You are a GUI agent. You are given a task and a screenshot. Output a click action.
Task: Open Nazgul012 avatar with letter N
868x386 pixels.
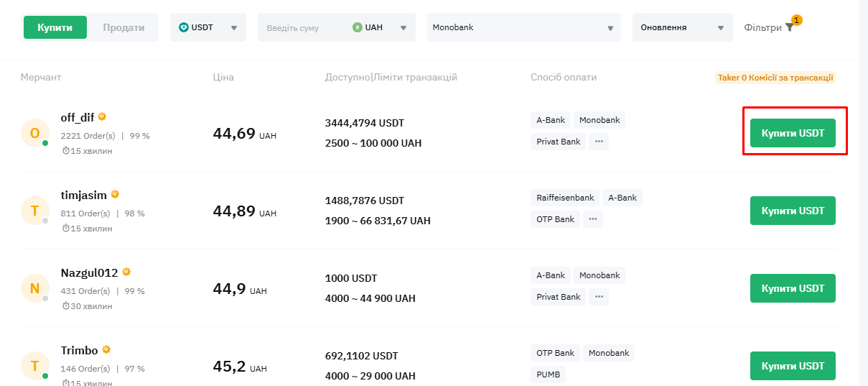click(x=34, y=288)
